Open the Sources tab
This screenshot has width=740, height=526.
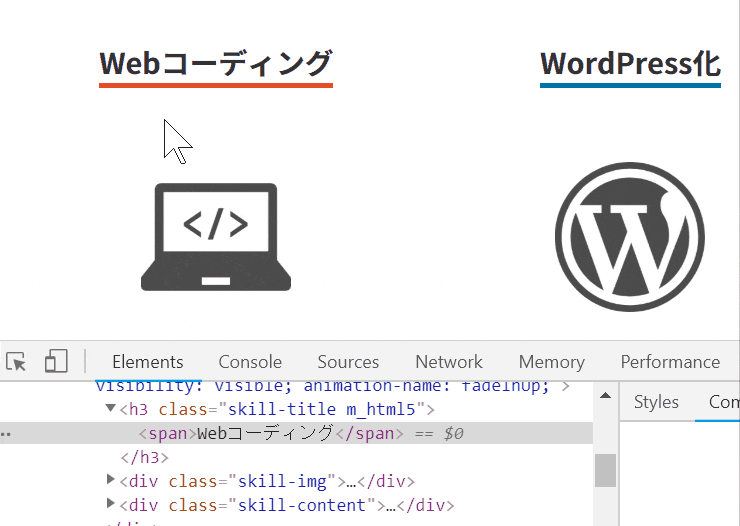pos(348,362)
